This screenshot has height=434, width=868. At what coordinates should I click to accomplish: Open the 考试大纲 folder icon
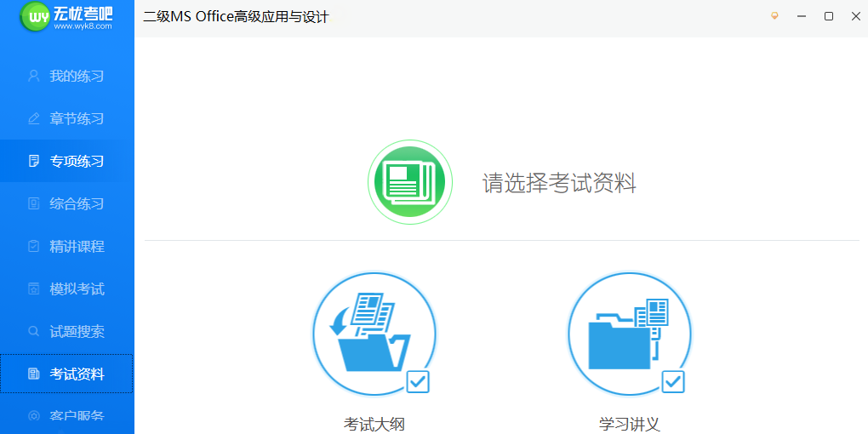tap(374, 334)
